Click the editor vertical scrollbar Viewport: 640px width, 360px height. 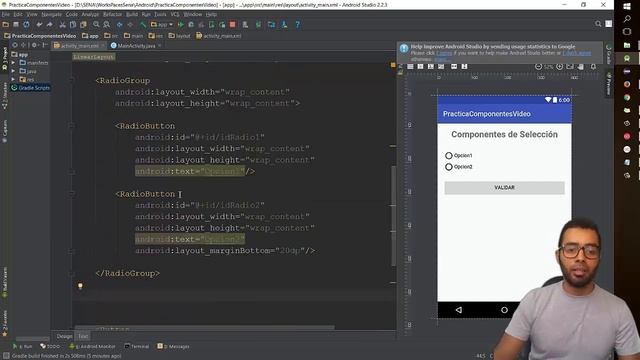(393, 216)
